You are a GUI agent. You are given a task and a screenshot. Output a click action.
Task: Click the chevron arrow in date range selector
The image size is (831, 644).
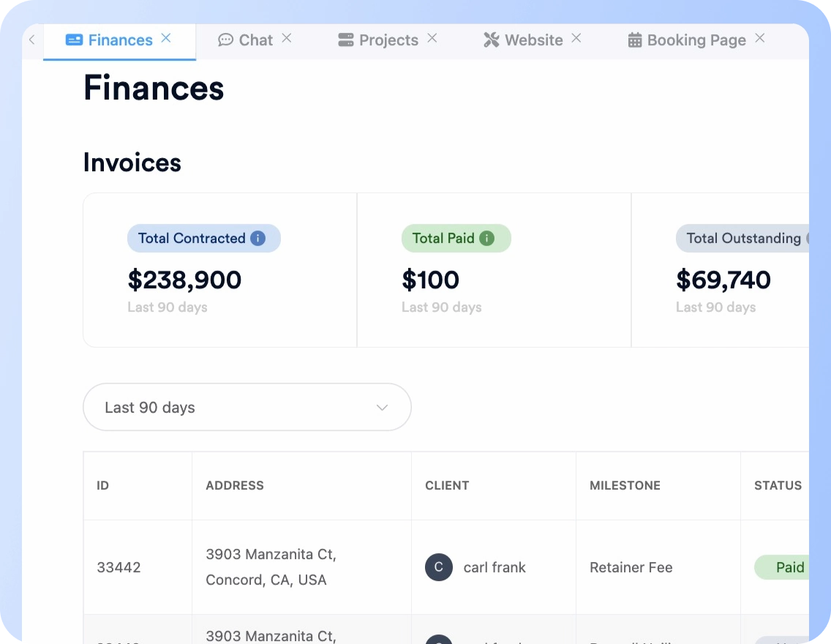pyautogui.click(x=382, y=408)
